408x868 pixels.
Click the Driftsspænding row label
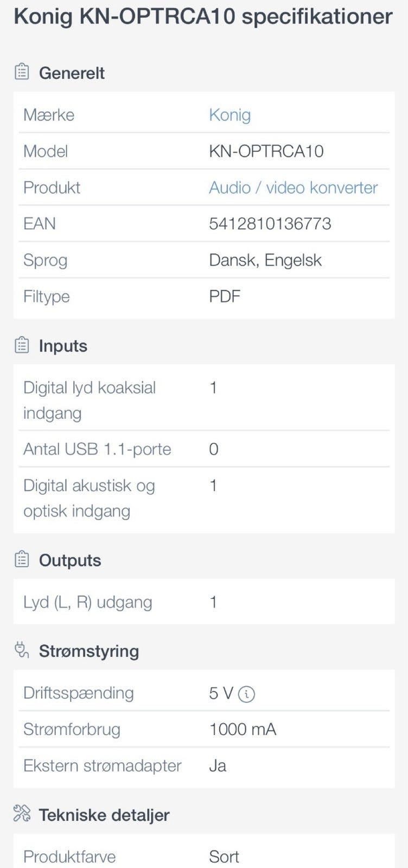coord(78,693)
